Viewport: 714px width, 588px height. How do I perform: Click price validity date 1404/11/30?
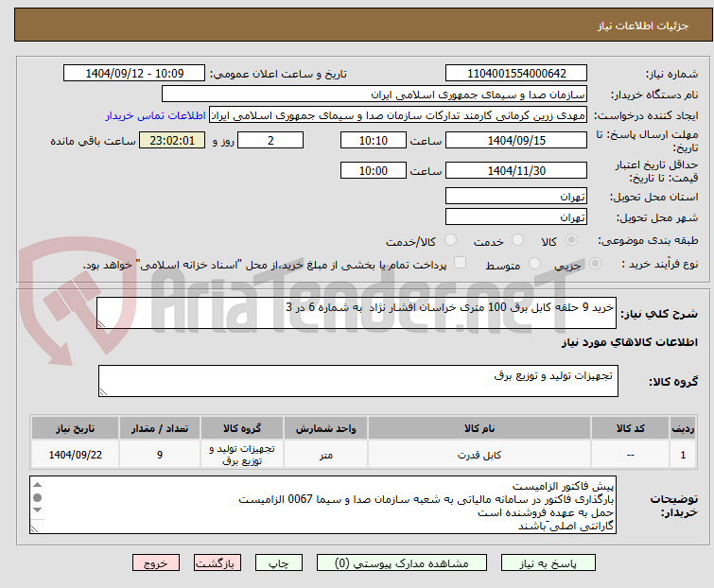pyautogui.click(x=516, y=171)
